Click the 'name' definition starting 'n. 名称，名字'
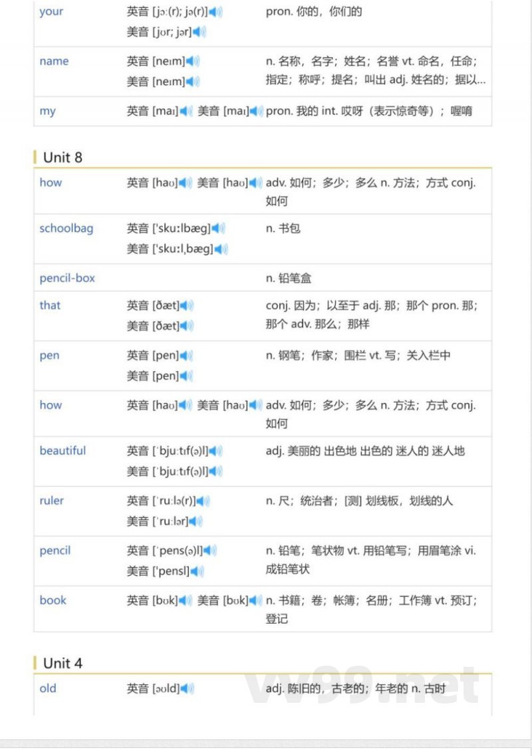The image size is (532, 756). pyautogui.click(x=376, y=70)
